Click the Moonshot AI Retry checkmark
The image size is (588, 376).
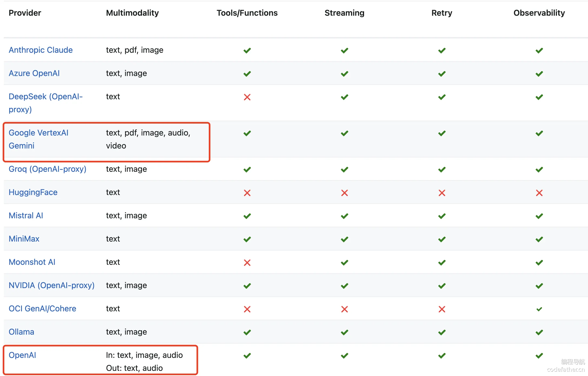(442, 263)
